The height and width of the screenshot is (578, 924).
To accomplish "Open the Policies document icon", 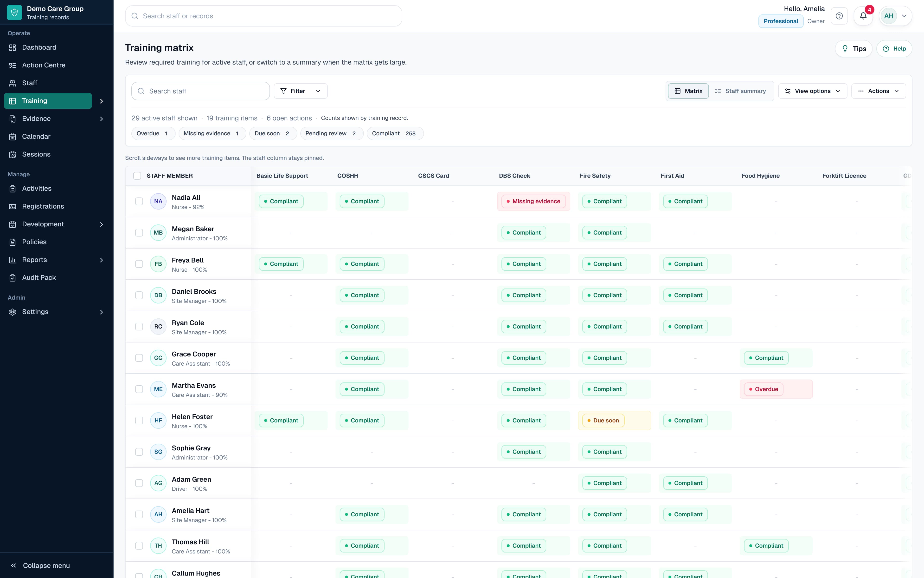I will point(13,242).
